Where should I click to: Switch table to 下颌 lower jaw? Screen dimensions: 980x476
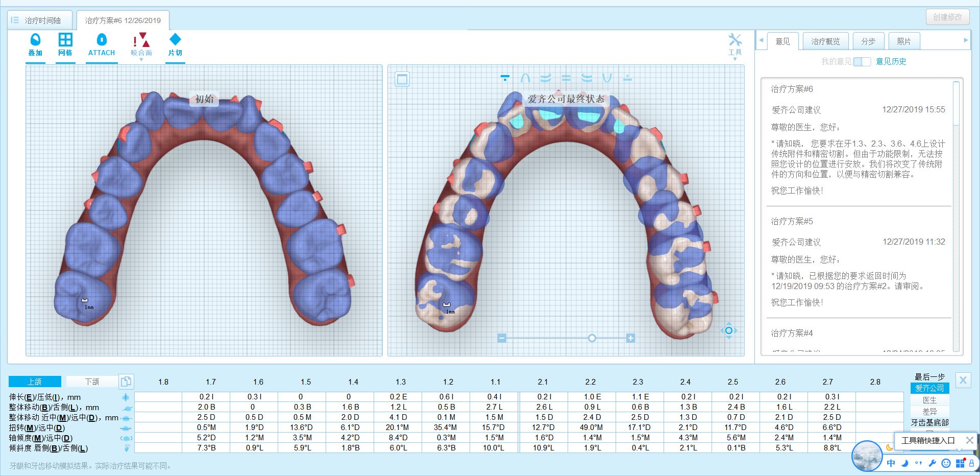(92, 382)
